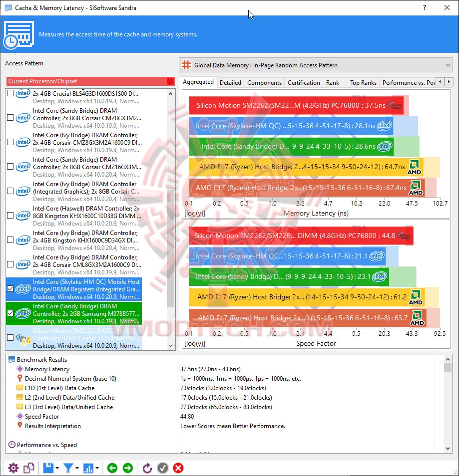459x476 pixels.
Task: Open the Performance vs. Power tab
Action: pyautogui.click(x=408, y=82)
